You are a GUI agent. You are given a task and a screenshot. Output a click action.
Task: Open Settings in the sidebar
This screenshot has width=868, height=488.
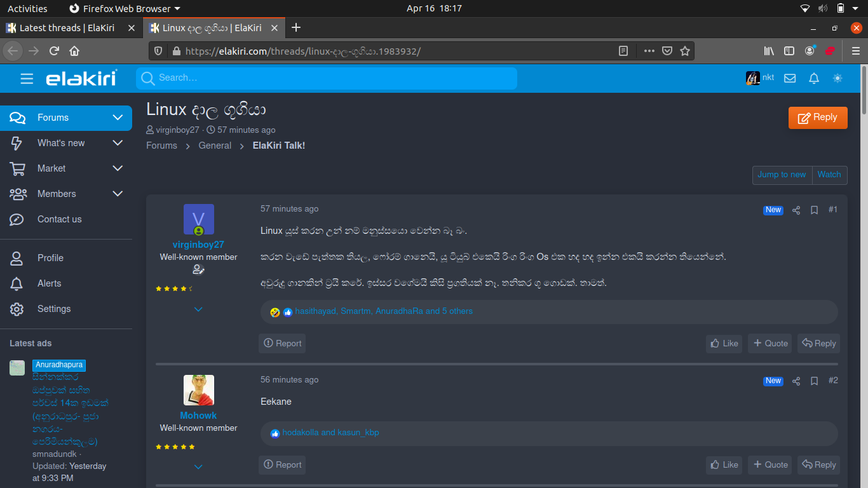click(54, 309)
